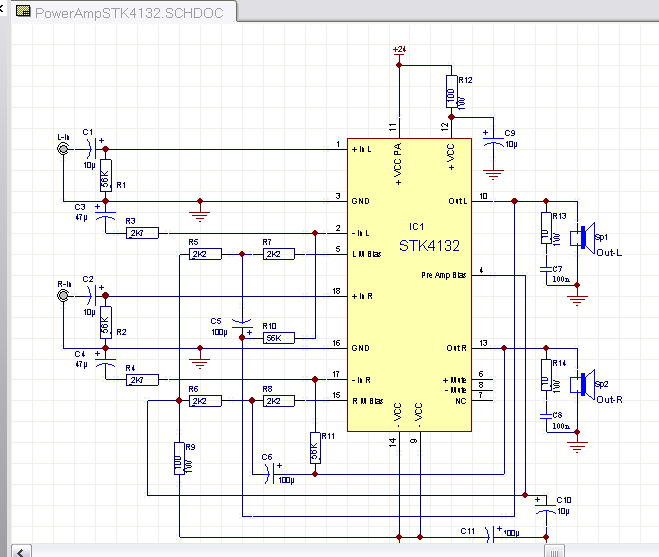The height and width of the screenshot is (557, 659).
Task: Click ground symbol on pin 16 GND net
Action: 200,363
